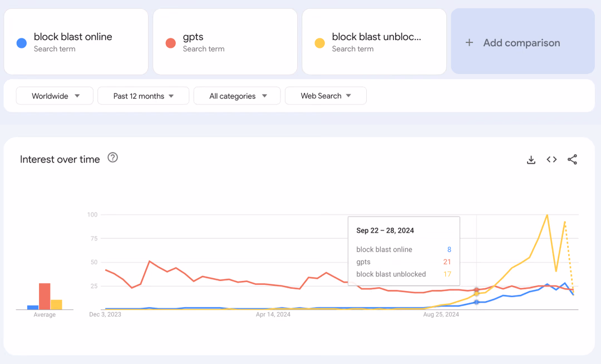
Task: Click the block blast online tooltip row
Action: click(x=403, y=249)
